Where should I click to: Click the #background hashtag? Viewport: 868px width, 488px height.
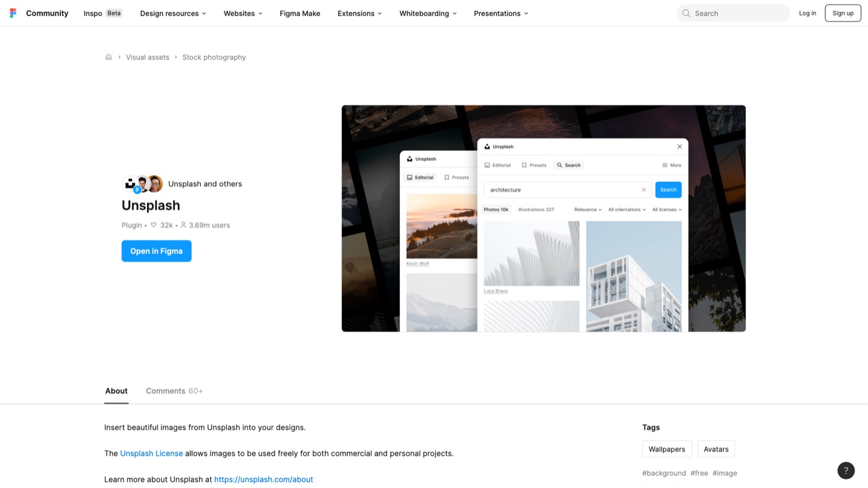coord(664,473)
